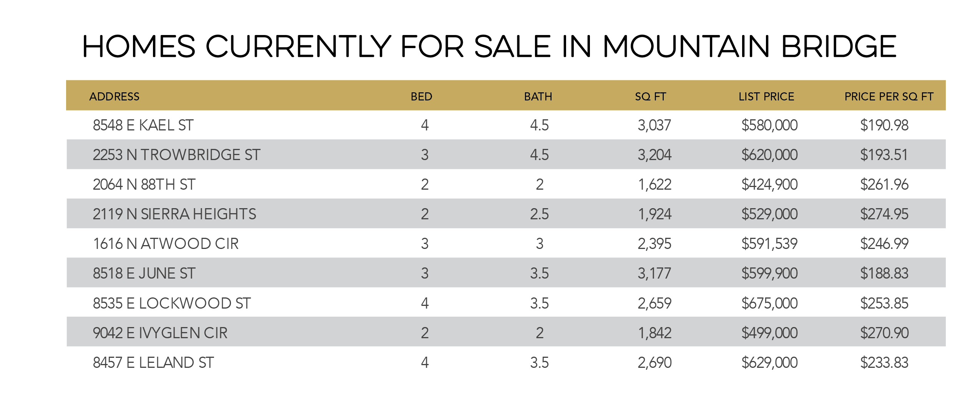Select the 2253 N TROWBRIDGE ST row address
980x404 pixels.
(176, 155)
